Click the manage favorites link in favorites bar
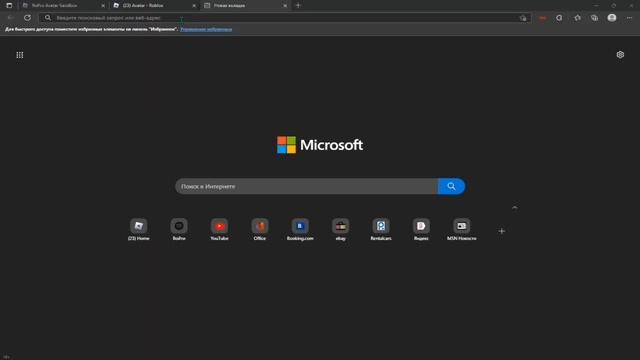The image size is (640, 360). coord(206,29)
